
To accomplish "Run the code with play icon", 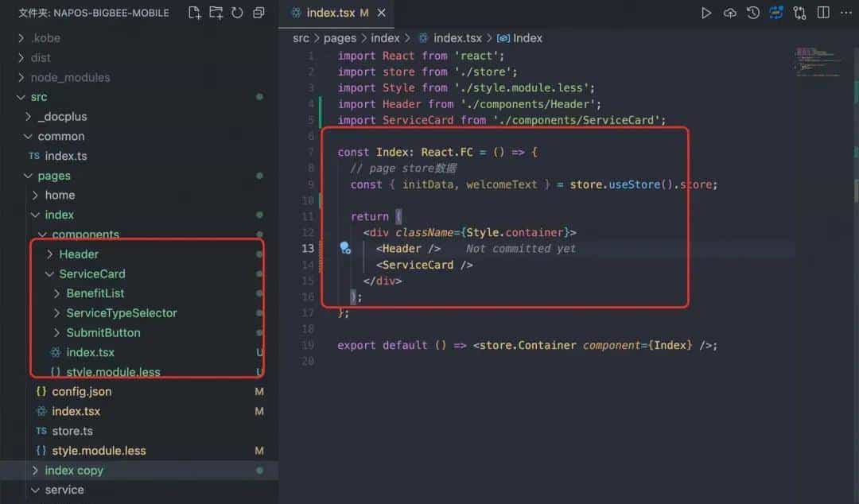I will click(x=706, y=13).
